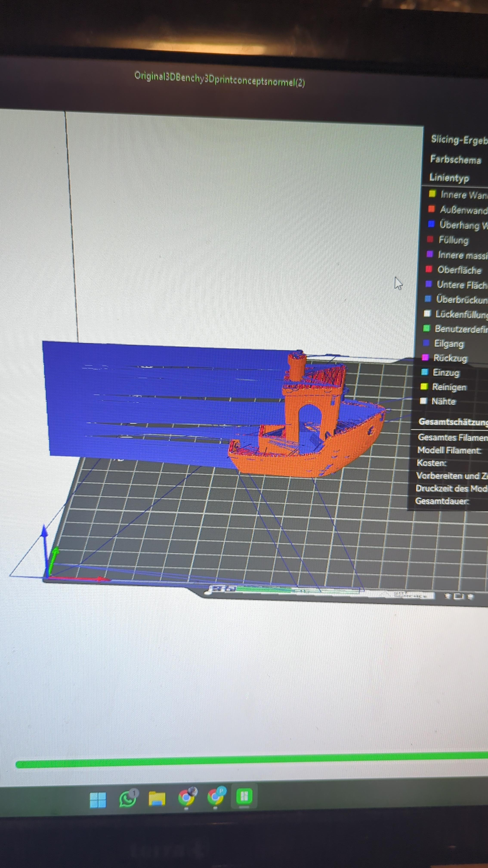Toggle Rückzug retraction markers
488x868 pixels.
[450, 358]
